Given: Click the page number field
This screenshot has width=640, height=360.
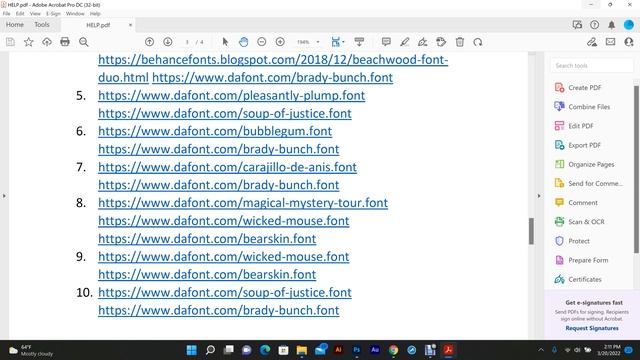Looking at the screenshot, I should 187,42.
